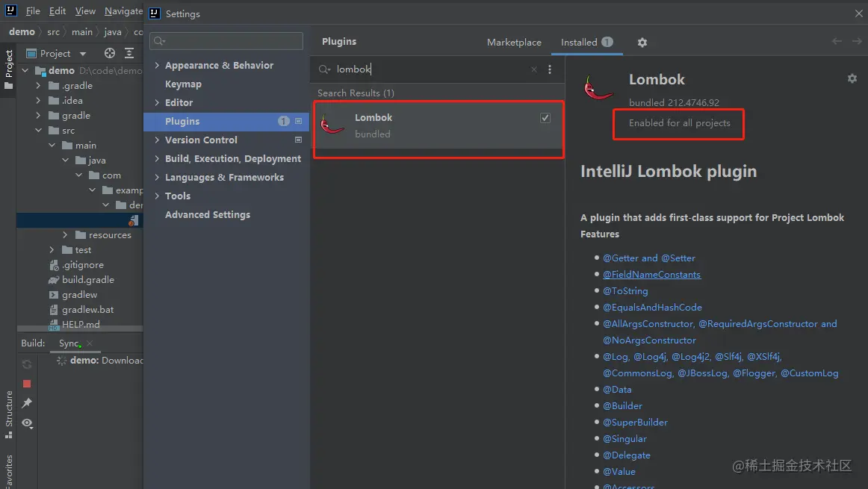Select Plugins in settings list
Viewport: 868px width, 489px height.
[x=226, y=121]
